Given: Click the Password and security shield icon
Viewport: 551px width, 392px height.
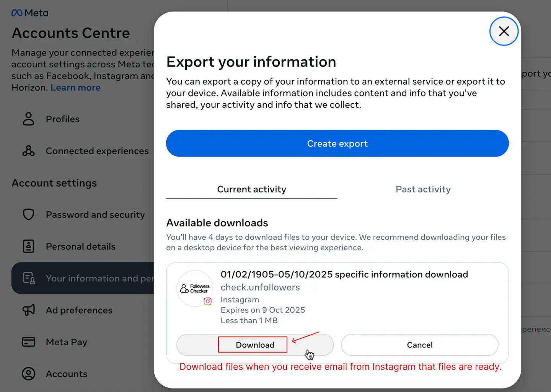Looking at the screenshot, I should tap(28, 214).
